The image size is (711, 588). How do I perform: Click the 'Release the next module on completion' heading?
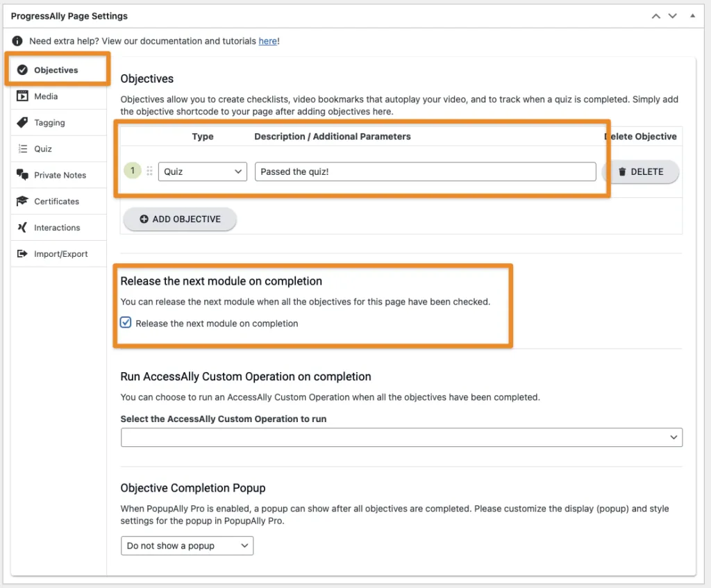click(x=221, y=281)
